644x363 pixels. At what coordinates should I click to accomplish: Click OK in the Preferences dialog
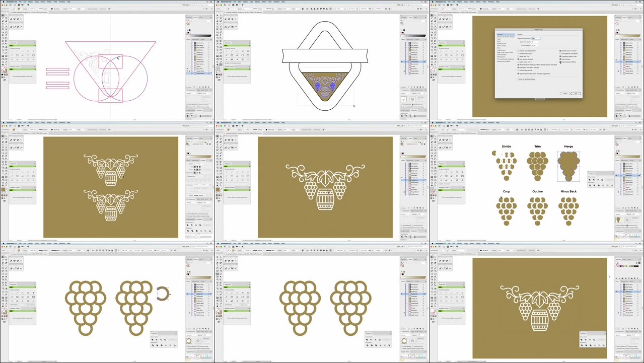point(576,94)
